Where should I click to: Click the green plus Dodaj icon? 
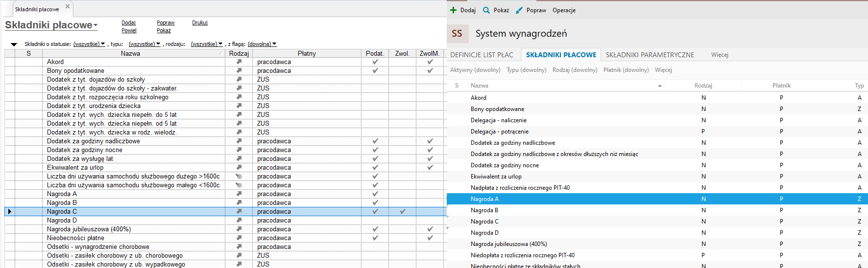[454, 10]
